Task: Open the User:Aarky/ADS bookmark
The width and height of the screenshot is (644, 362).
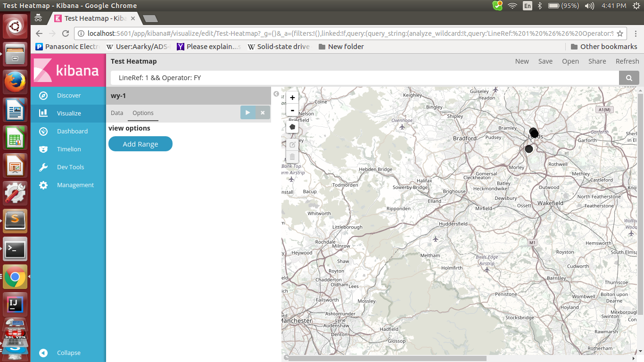Action: click(x=138, y=47)
